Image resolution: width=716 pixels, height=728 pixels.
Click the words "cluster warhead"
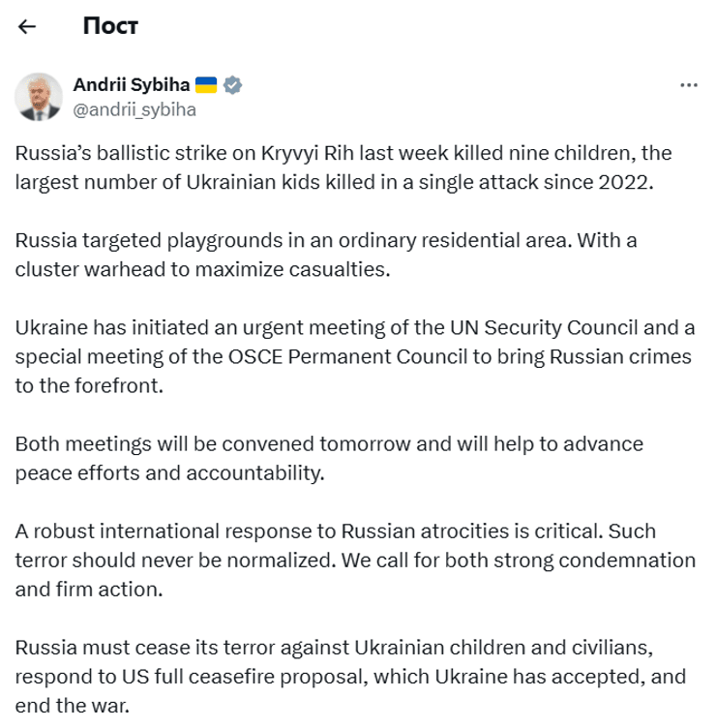tap(77, 268)
